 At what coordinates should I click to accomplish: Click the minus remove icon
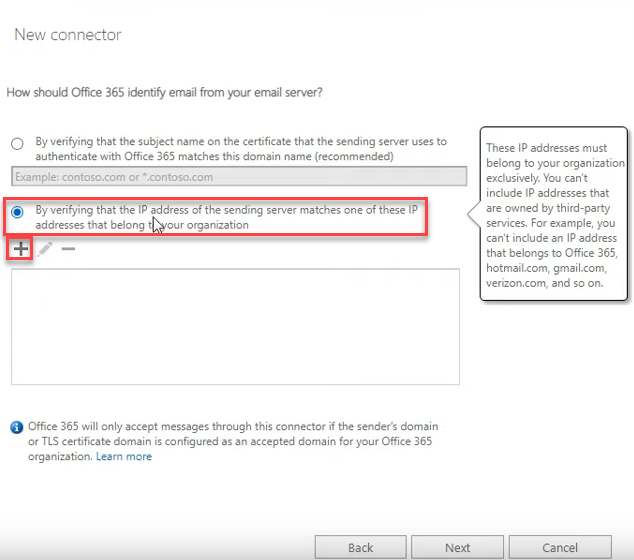coord(68,249)
